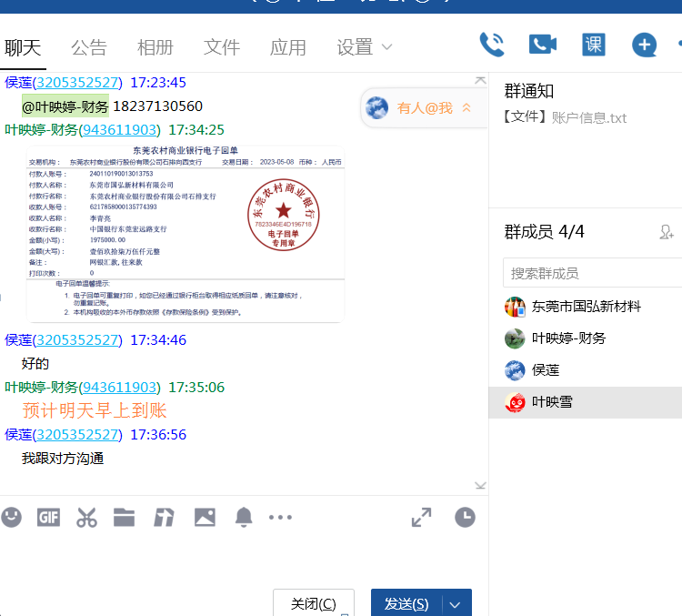Focus the 搜索群成员 search field
The image size is (682, 616).
click(x=592, y=273)
